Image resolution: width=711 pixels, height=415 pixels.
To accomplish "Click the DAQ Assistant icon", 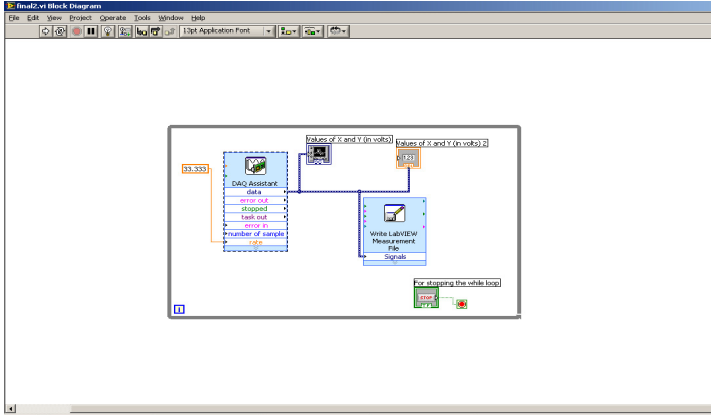I will pyautogui.click(x=255, y=166).
